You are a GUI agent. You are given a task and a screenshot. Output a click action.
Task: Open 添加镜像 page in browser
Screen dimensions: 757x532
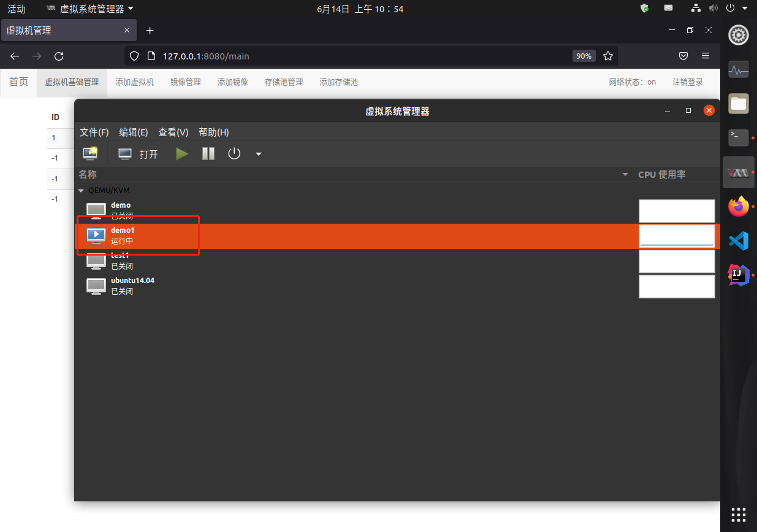(233, 82)
